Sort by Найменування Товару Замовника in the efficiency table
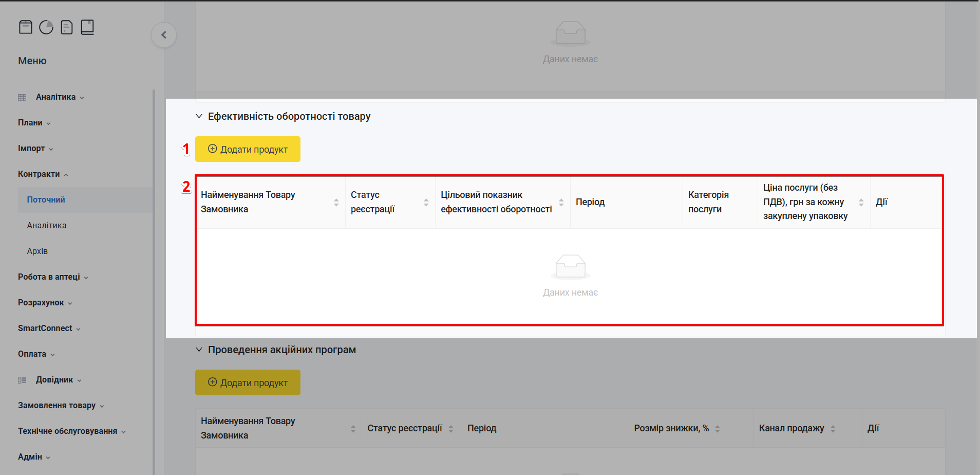The image size is (980, 475). (x=336, y=203)
